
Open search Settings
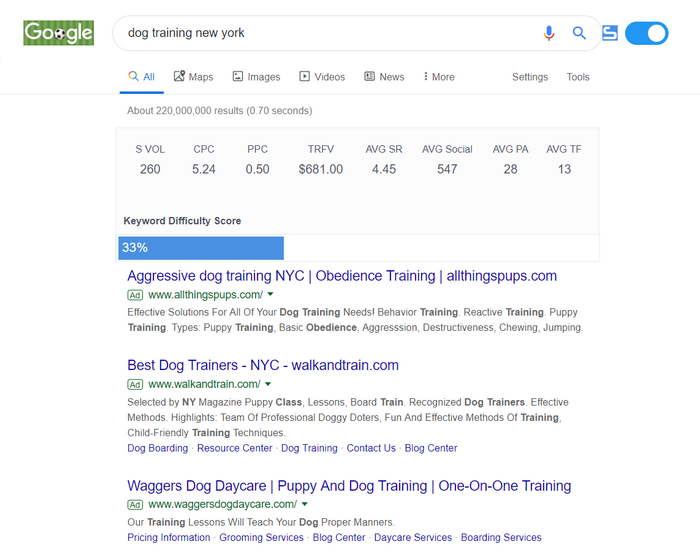pyautogui.click(x=530, y=77)
